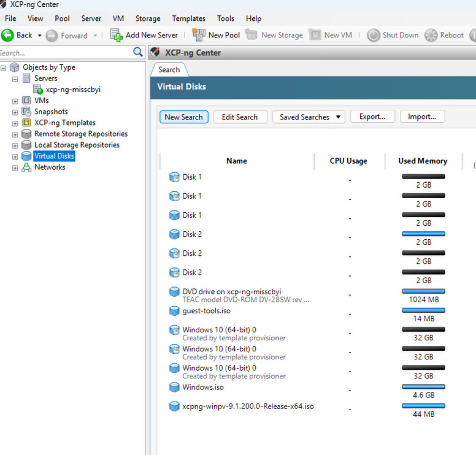Open the View menu
This screenshot has height=455, width=476.
pos(35,18)
